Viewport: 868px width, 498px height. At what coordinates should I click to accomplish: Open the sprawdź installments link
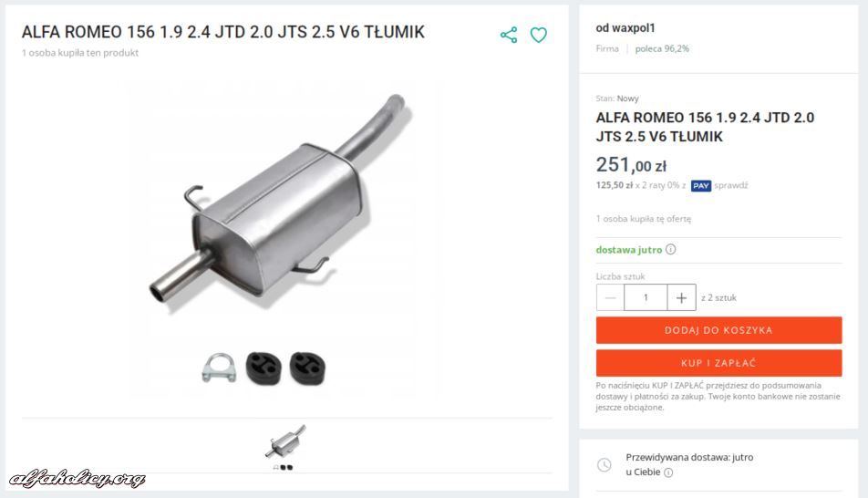click(x=730, y=185)
